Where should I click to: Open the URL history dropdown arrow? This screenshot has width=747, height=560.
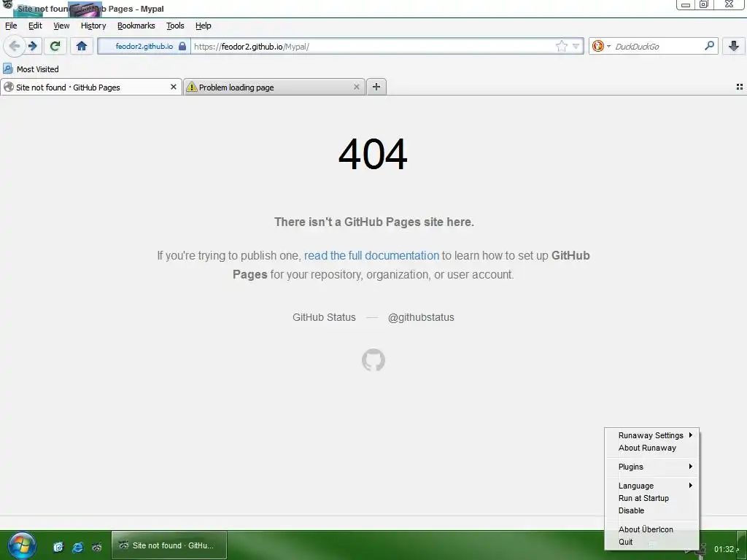click(x=576, y=46)
